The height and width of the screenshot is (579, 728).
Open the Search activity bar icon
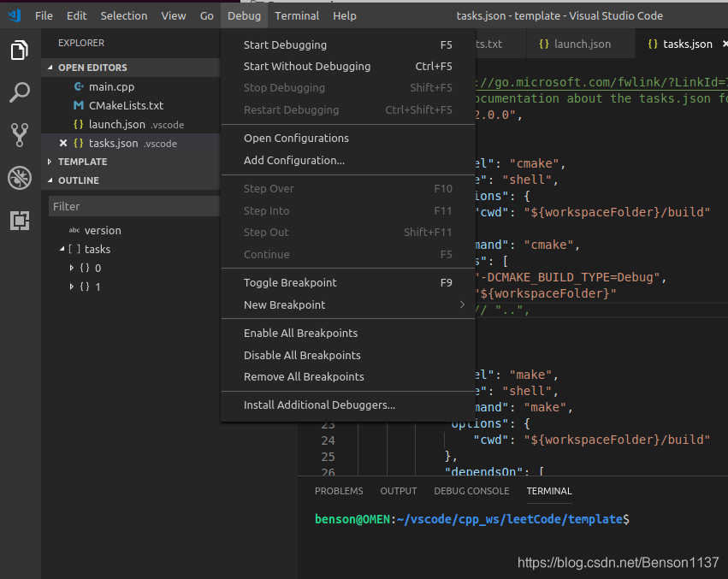pos(20,92)
